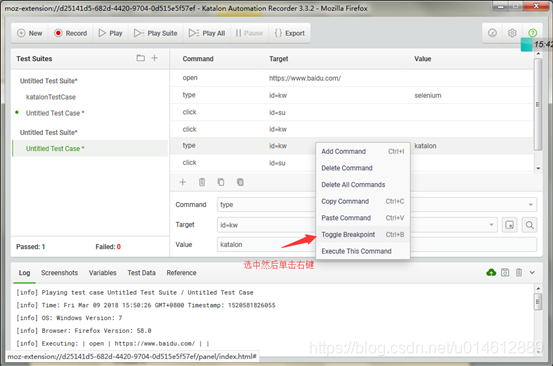The width and height of the screenshot is (553, 366).
Task: Select the second Untitled Test Suite*
Action: (x=48, y=132)
